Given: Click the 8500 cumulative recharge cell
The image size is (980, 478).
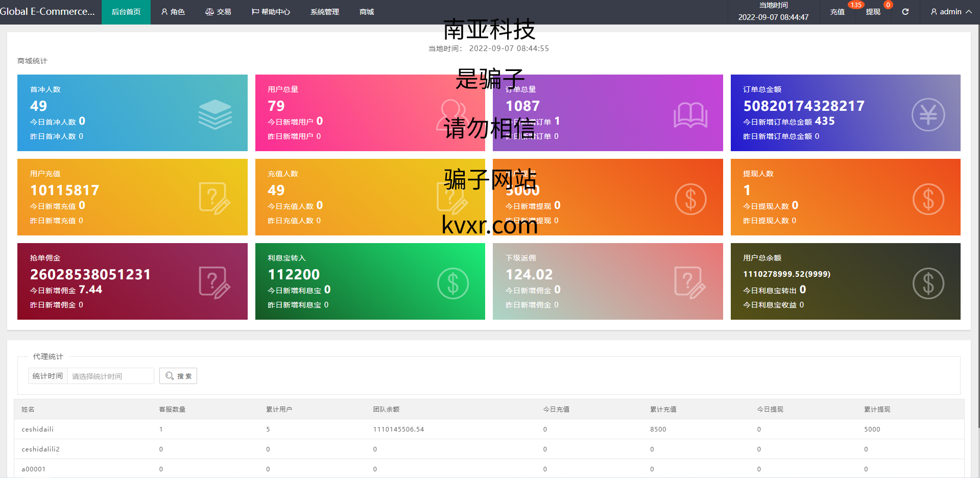Looking at the screenshot, I should [658, 429].
